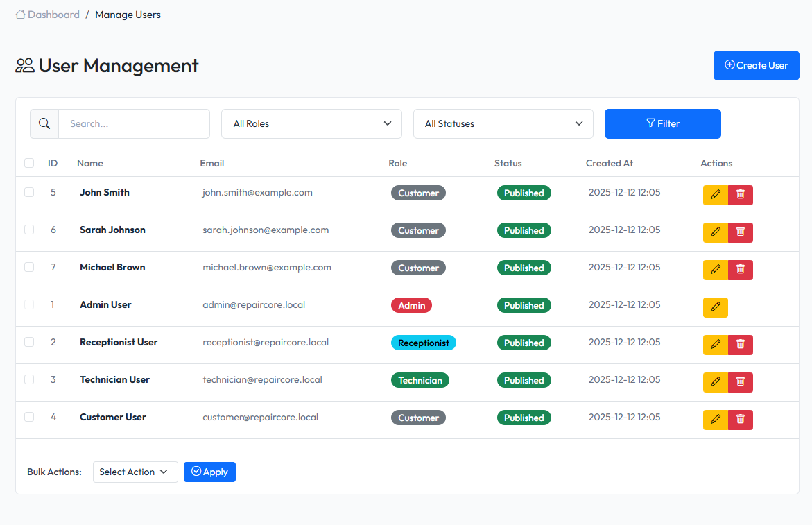Open the All Statuses dropdown
812x525 pixels.
tap(503, 123)
